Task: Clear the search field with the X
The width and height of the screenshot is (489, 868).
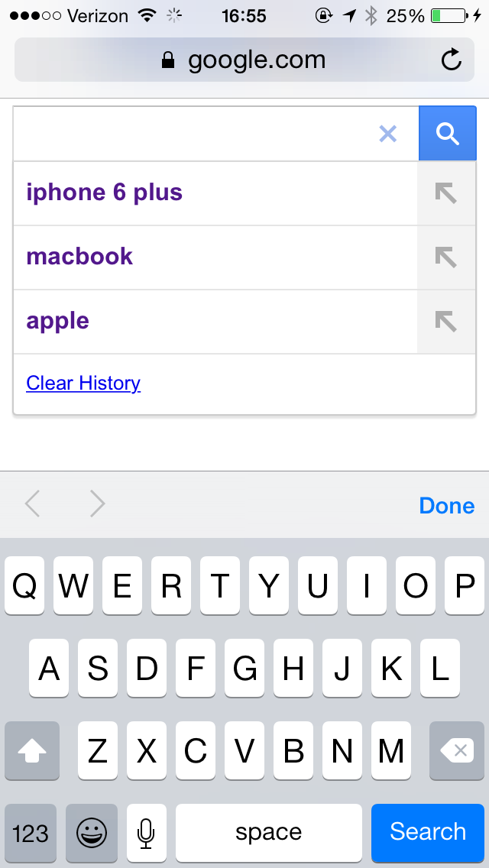Action: tap(387, 134)
